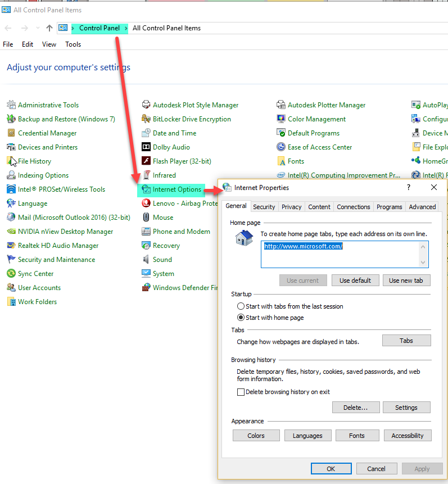Viewport: 448px width, 484px height.
Task: Open the User Accounts icon
Action: tap(11, 287)
